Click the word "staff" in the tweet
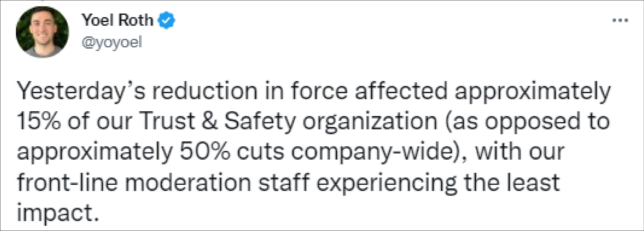This screenshot has width=644, height=231. click(284, 182)
